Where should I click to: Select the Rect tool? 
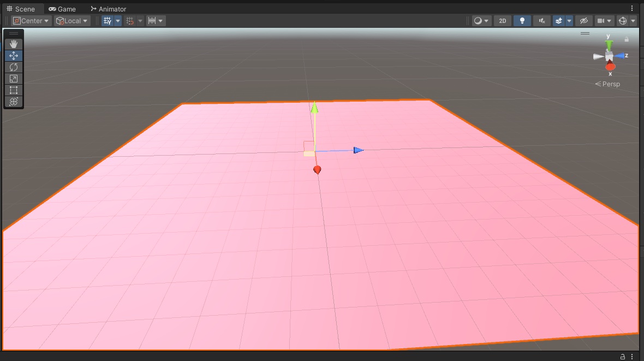pos(14,90)
